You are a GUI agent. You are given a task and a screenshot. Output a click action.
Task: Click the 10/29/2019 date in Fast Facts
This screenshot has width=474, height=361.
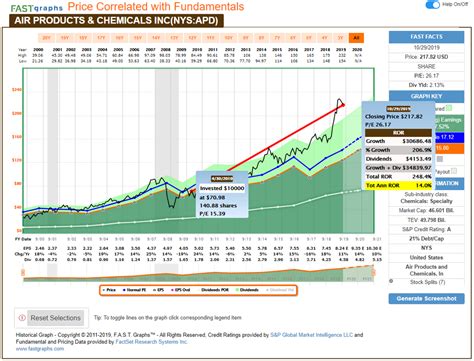pos(426,48)
